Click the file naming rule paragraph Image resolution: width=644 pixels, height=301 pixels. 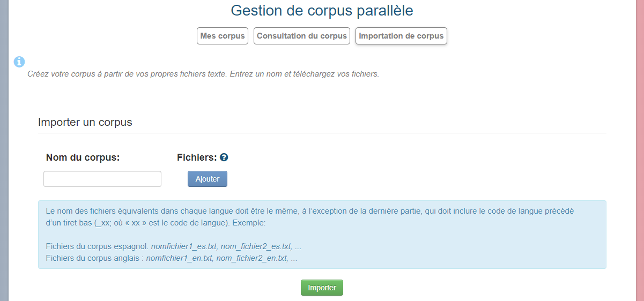tap(310, 217)
